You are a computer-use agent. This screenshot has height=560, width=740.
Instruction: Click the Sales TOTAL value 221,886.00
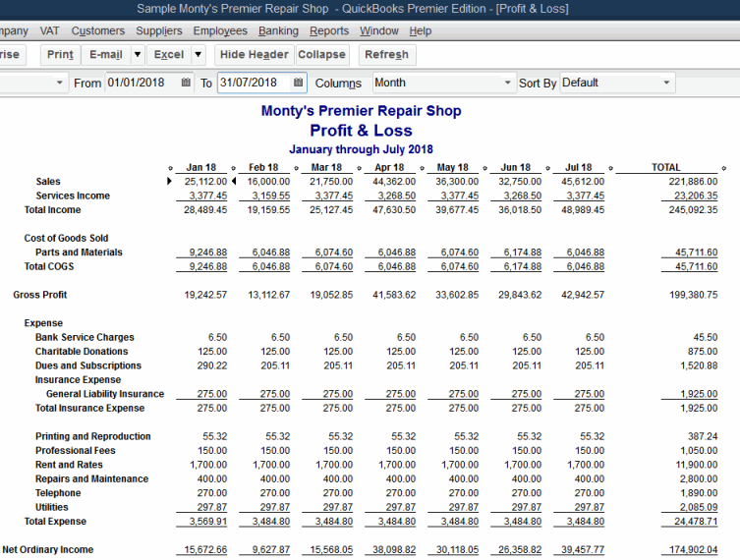pyautogui.click(x=693, y=182)
